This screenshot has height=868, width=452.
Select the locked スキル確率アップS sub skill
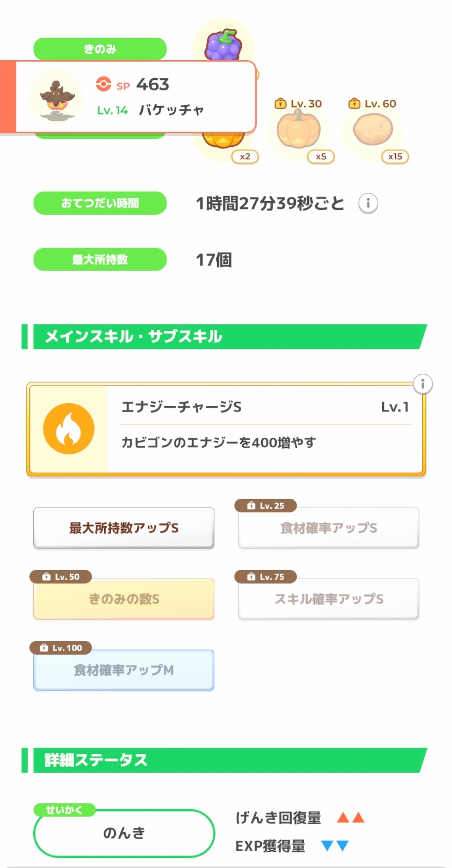pyautogui.click(x=329, y=599)
